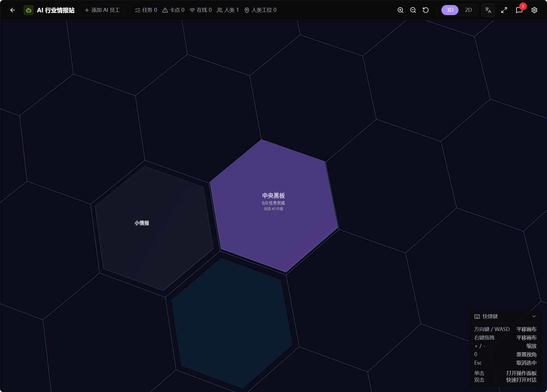The width and height of the screenshot is (547, 392).
Task: Zoom in with the magnifier plus icon
Action: point(401,10)
